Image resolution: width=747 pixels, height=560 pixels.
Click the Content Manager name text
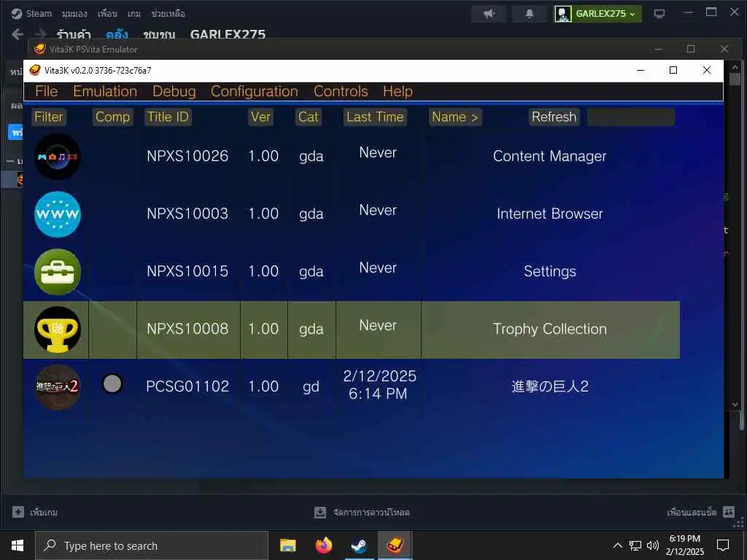click(550, 156)
